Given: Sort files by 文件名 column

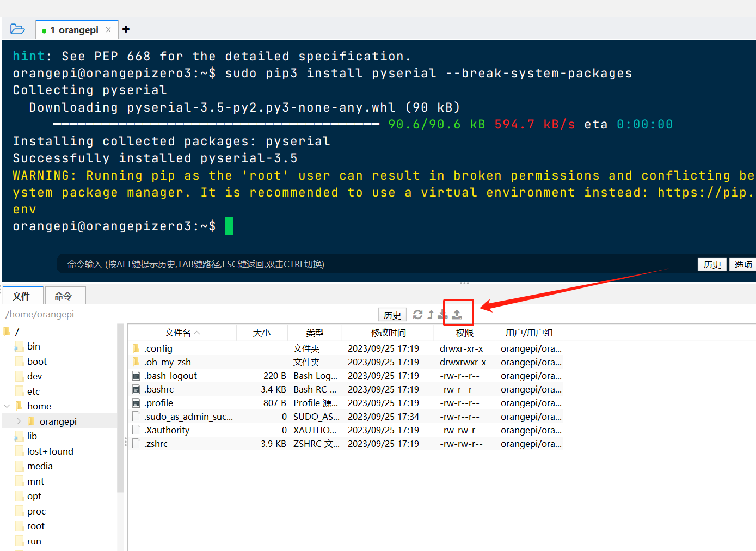Looking at the screenshot, I should (182, 333).
